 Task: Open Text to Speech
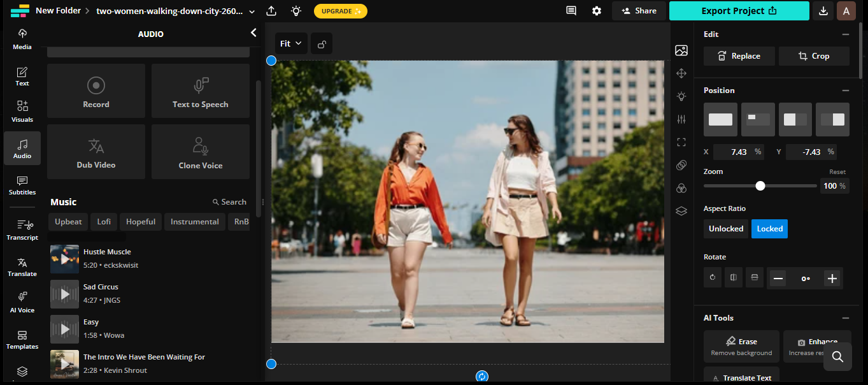(x=200, y=91)
